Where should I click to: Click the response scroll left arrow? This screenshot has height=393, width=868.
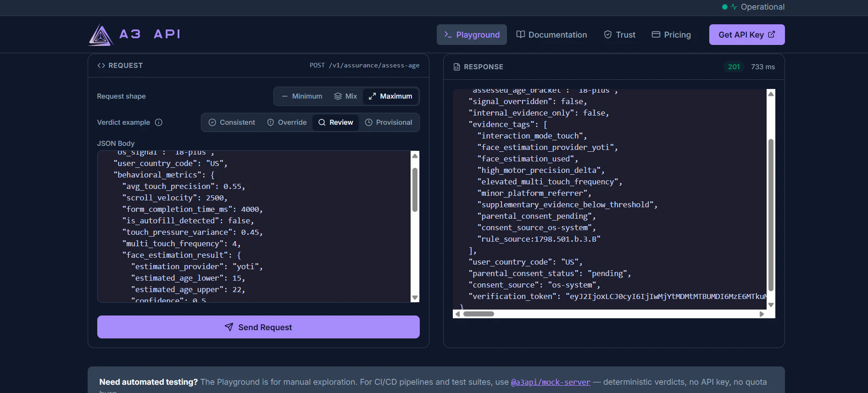tap(457, 314)
